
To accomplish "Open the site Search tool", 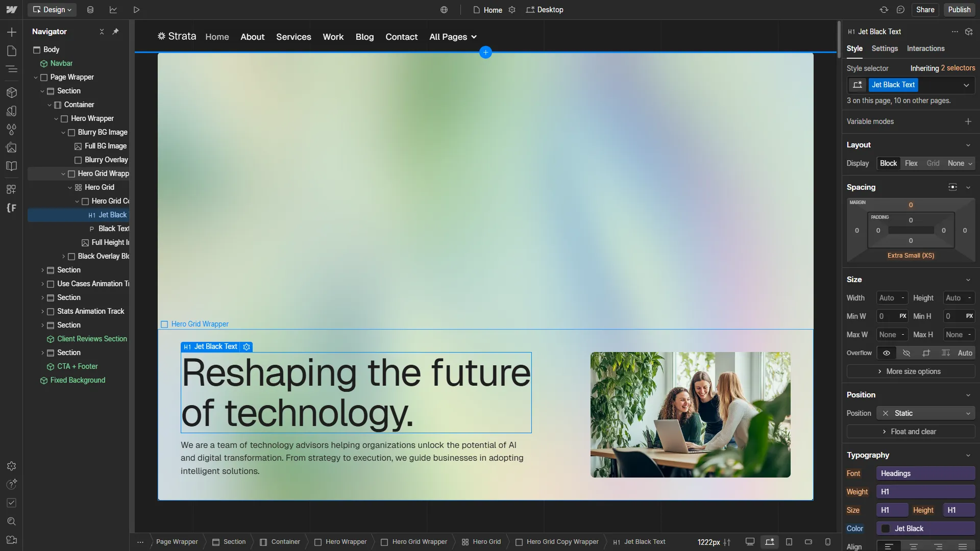I will [x=12, y=521].
